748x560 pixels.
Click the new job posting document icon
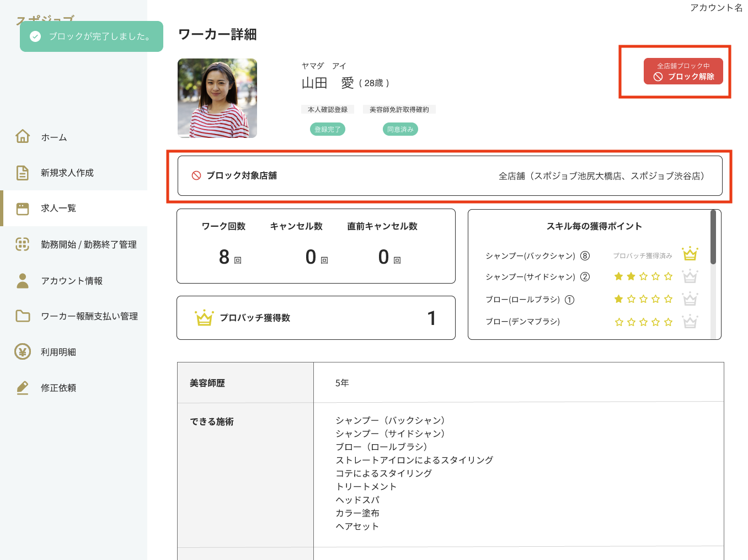tap(23, 173)
